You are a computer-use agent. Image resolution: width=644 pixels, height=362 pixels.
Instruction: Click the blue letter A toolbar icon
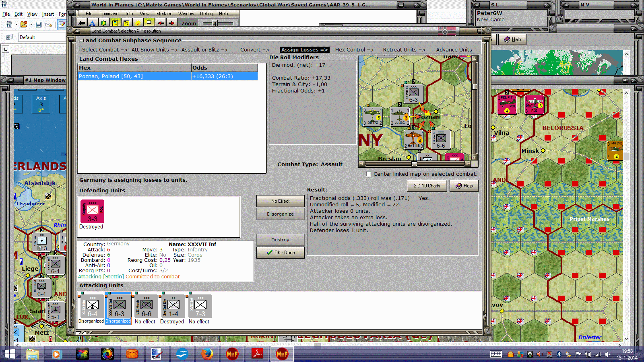(x=92, y=23)
